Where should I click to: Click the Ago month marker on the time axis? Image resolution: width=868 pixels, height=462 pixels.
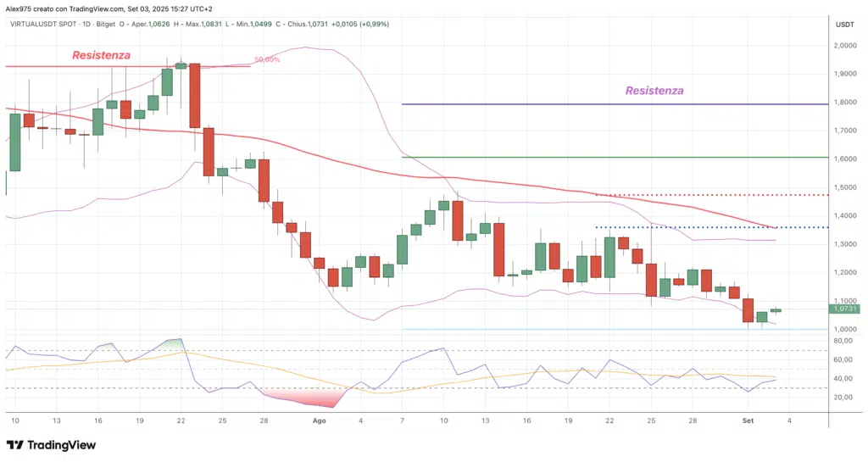[x=319, y=420]
